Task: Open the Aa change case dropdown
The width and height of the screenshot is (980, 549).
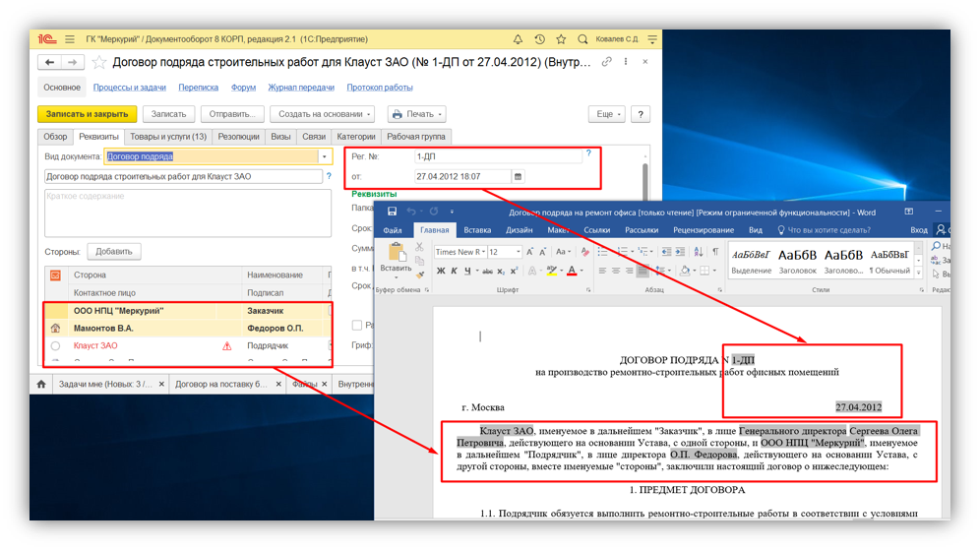Action: coord(563,251)
